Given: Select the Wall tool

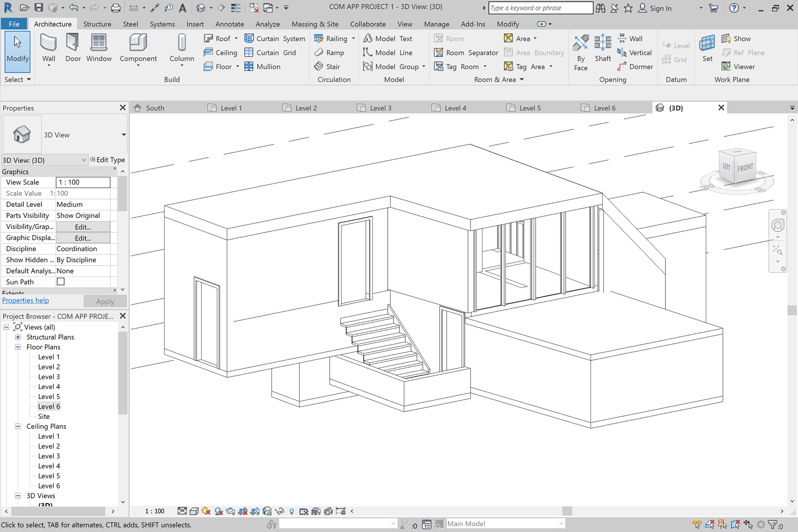Looking at the screenshot, I should click(x=49, y=49).
